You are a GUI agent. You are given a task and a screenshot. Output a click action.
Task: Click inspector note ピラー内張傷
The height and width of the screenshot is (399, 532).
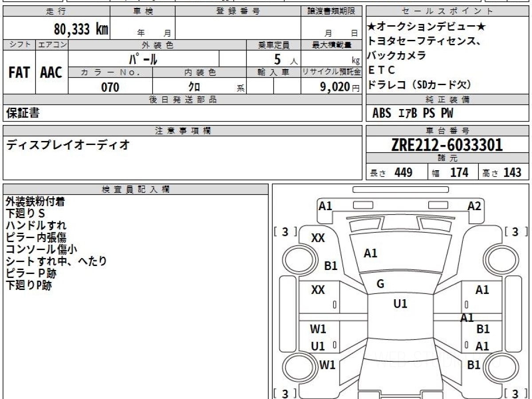pyautogui.click(x=36, y=238)
